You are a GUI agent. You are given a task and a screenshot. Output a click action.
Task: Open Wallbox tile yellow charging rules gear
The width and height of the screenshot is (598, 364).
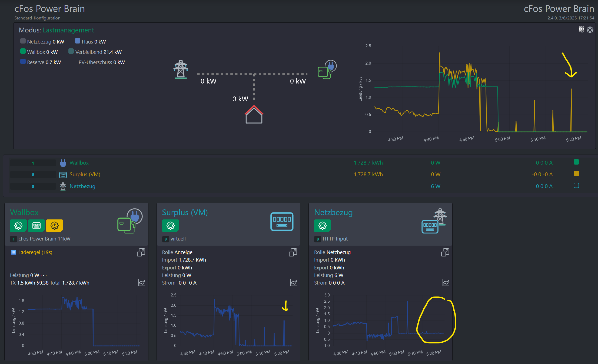click(x=55, y=226)
